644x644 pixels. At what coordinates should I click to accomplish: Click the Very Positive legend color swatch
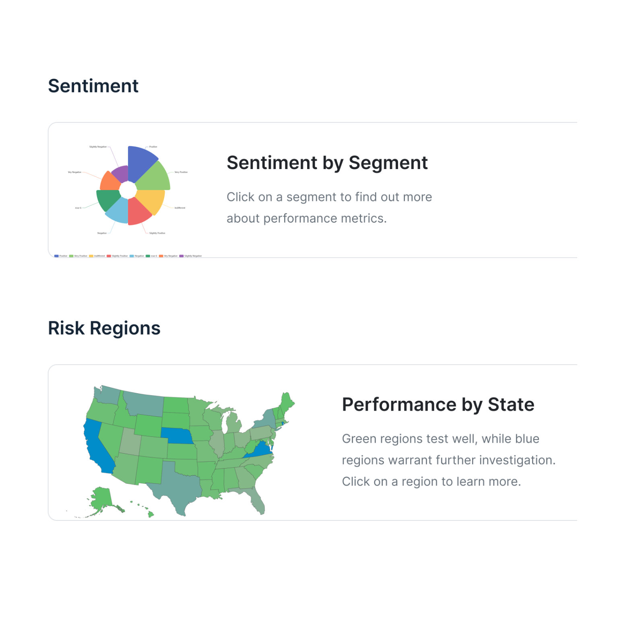71,256
